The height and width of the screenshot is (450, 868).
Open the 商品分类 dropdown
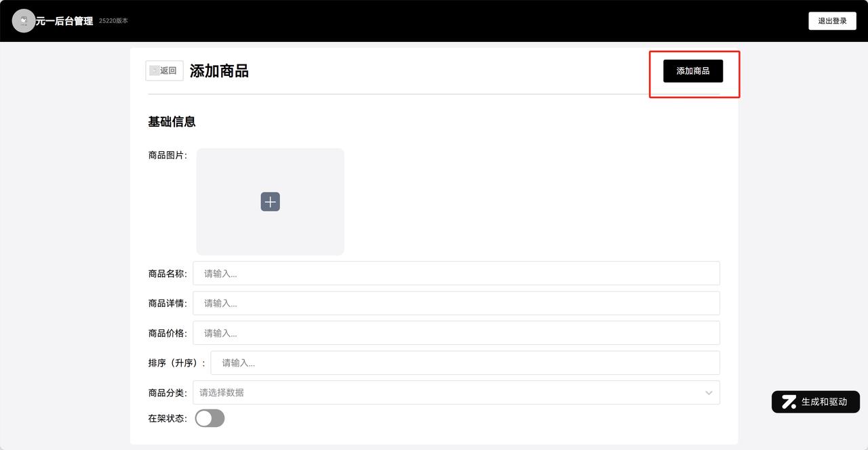456,392
